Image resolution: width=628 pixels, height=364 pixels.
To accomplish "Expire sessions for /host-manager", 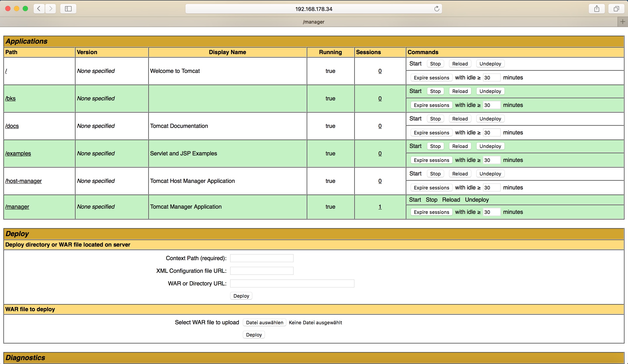I will coord(431,188).
